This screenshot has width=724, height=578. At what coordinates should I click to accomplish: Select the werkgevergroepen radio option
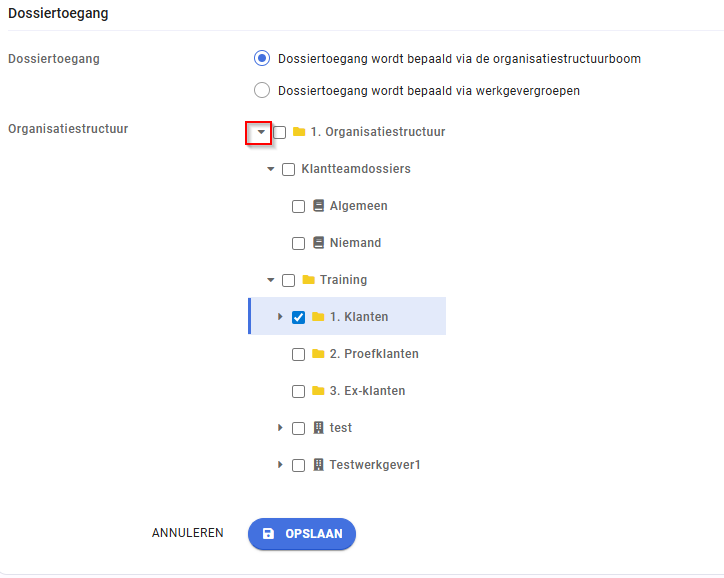[262, 90]
